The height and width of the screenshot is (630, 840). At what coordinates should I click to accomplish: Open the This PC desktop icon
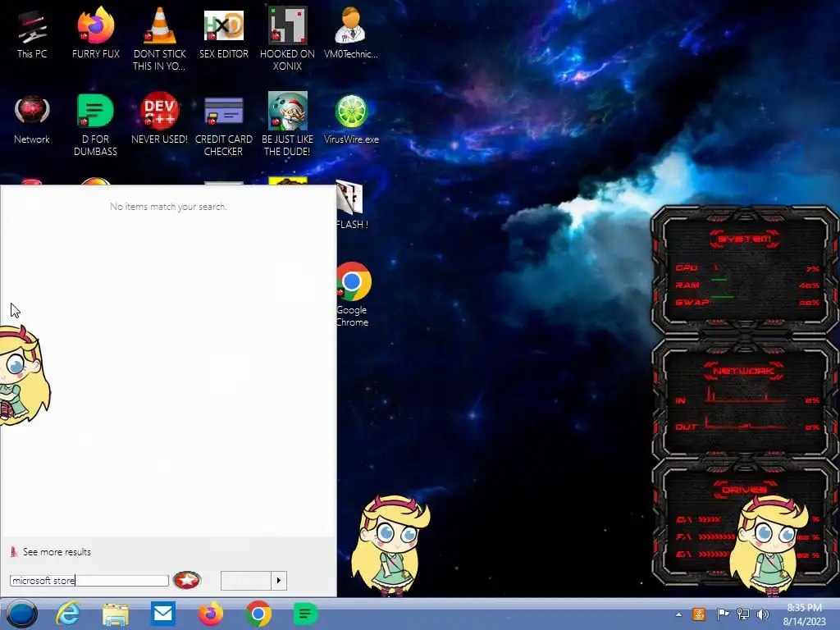coord(32,34)
